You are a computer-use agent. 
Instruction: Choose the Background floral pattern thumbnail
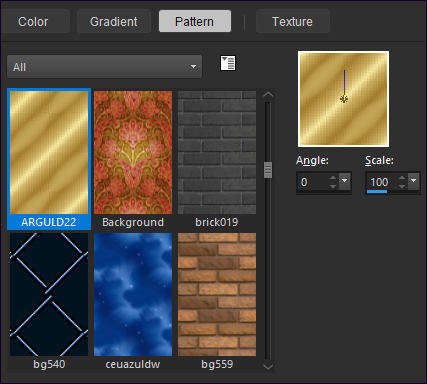point(133,152)
